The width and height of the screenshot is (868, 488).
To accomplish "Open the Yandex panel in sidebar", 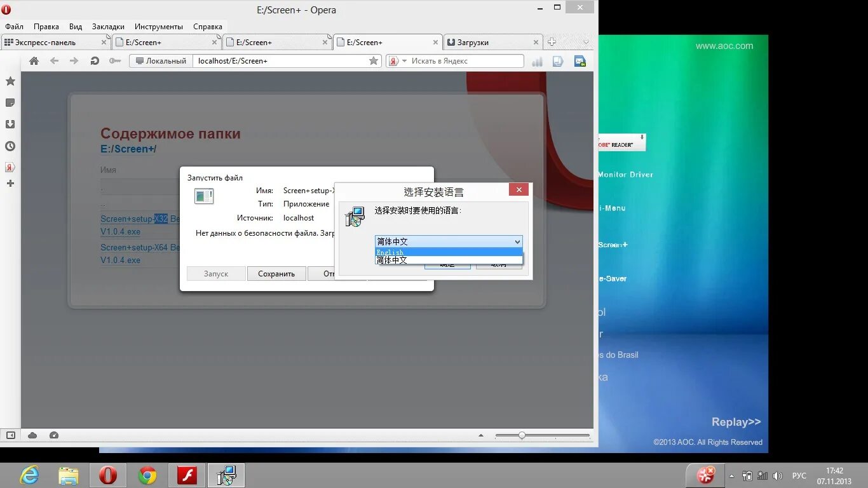I will (10, 168).
